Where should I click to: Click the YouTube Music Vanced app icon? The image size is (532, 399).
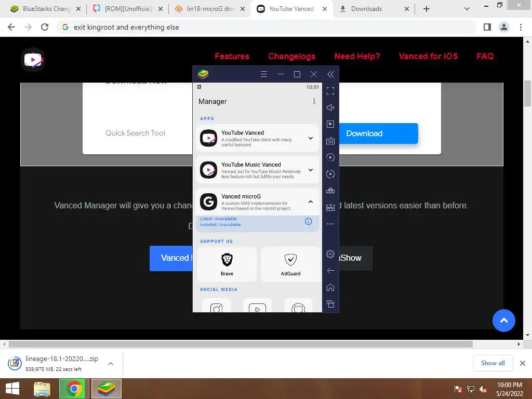pyautogui.click(x=208, y=170)
